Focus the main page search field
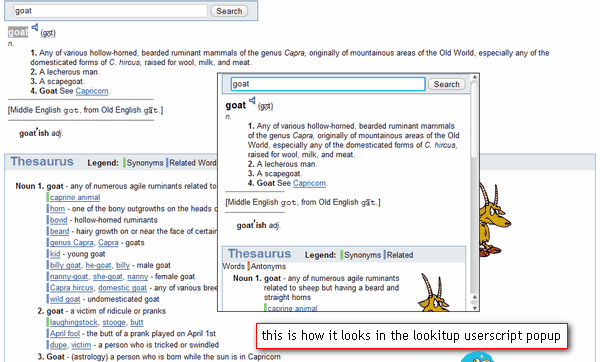Screen dimensions: 600x362 (110, 11)
